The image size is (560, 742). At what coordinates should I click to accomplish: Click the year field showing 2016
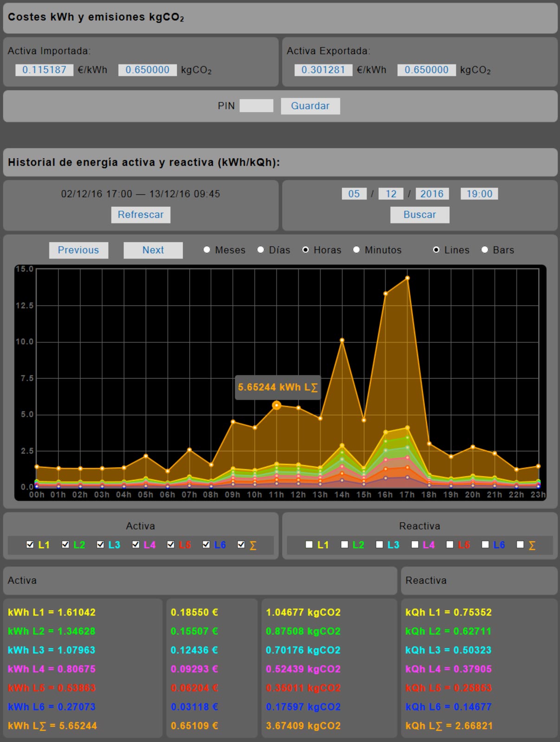(432, 194)
